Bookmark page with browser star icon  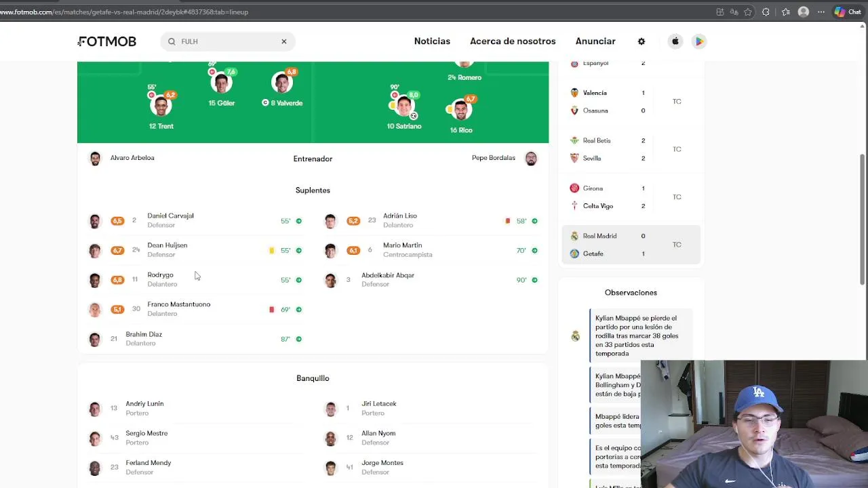tap(748, 12)
